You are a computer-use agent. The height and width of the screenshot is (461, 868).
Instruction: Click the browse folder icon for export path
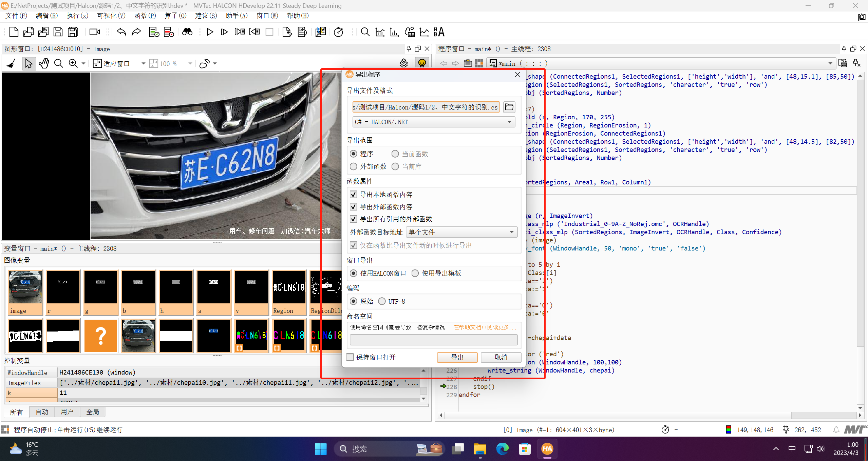tap(509, 107)
